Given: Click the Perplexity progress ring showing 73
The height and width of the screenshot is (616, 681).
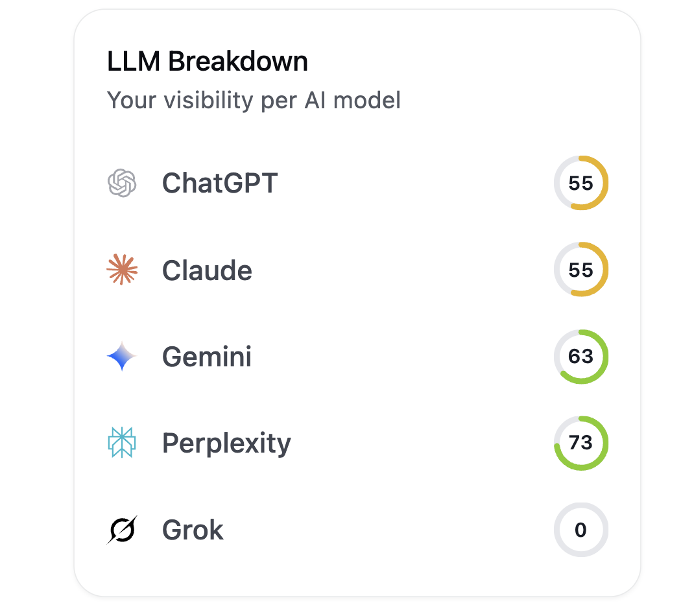Looking at the screenshot, I should coord(580,443).
